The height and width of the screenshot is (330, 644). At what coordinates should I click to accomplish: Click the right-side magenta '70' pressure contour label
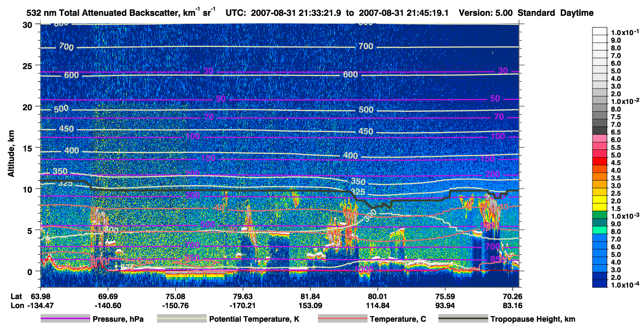point(498,117)
